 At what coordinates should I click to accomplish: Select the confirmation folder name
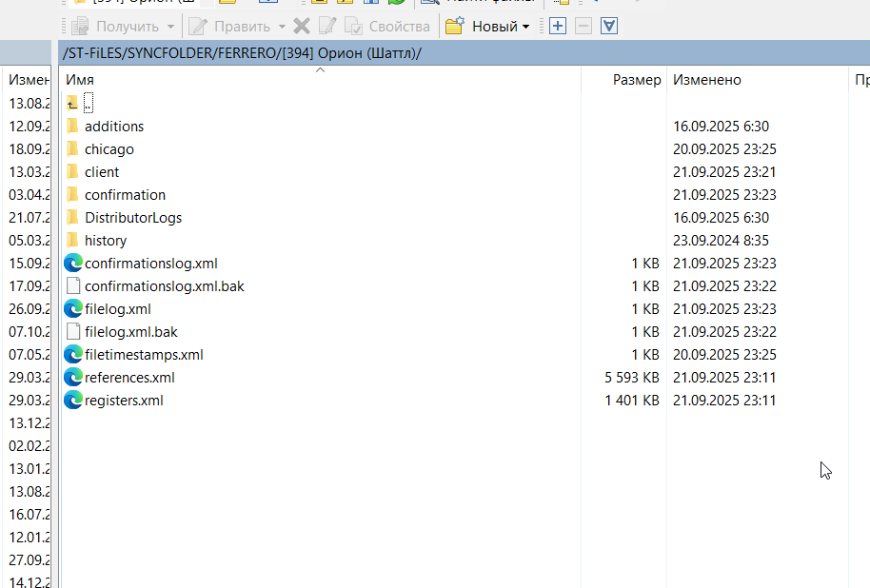click(x=126, y=195)
